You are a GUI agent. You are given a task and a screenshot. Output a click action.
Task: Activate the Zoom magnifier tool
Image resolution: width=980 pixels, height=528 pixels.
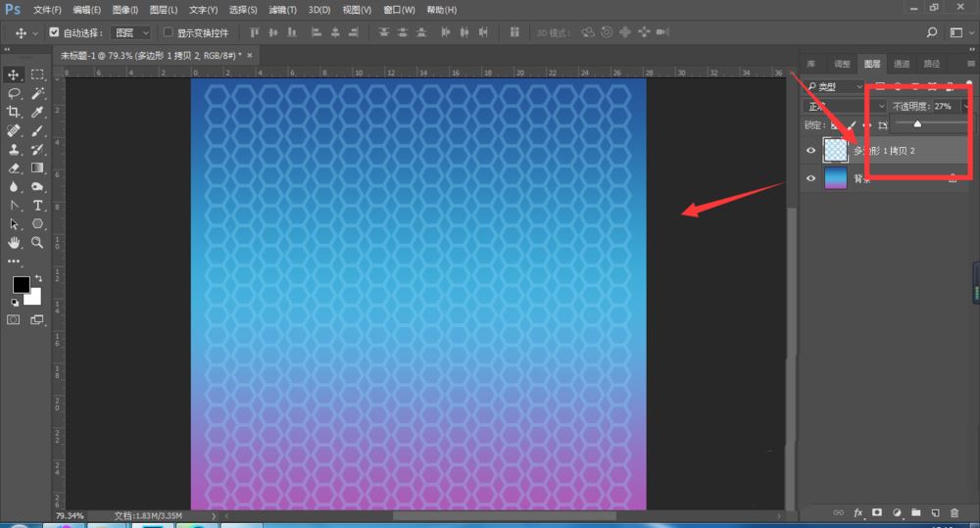tap(37, 242)
